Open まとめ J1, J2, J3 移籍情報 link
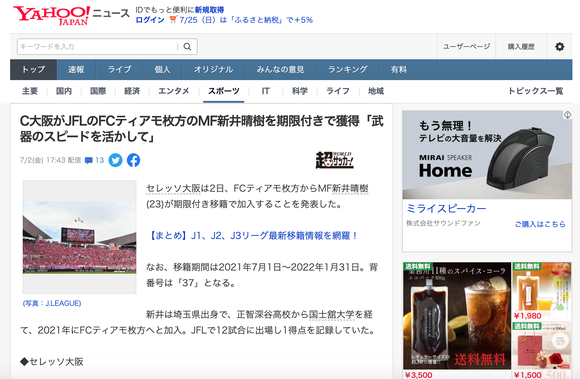The image size is (580, 379). 252,236
